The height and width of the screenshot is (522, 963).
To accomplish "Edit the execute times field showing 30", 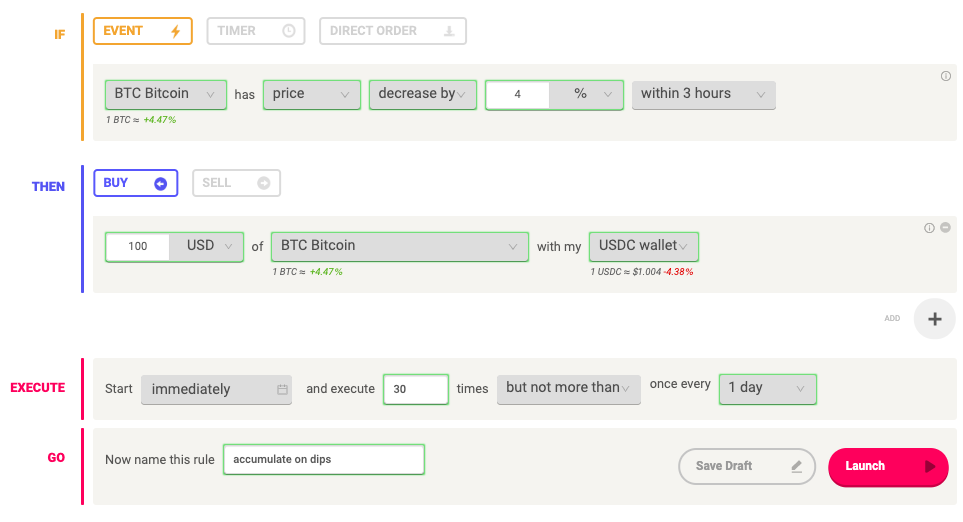I will point(416,389).
